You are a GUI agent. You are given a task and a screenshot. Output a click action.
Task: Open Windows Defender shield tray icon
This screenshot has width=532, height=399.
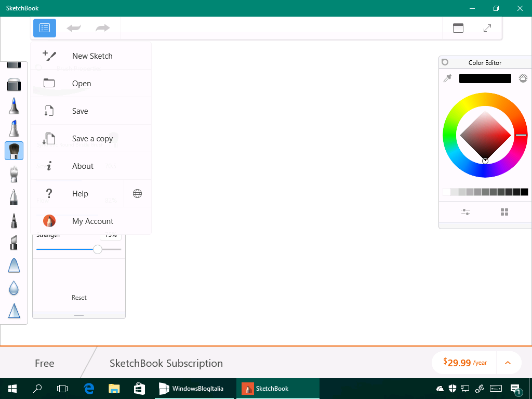(453, 389)
